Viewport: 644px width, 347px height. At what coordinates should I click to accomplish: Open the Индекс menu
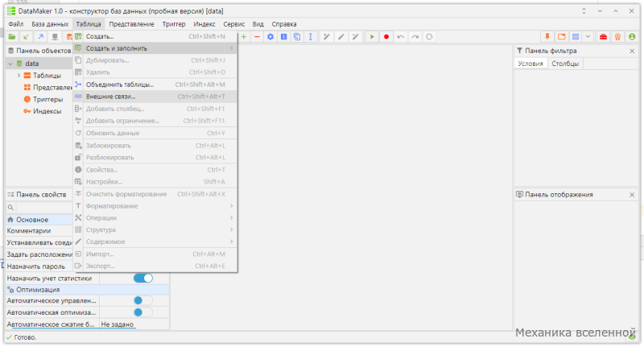tap(204, 24)
